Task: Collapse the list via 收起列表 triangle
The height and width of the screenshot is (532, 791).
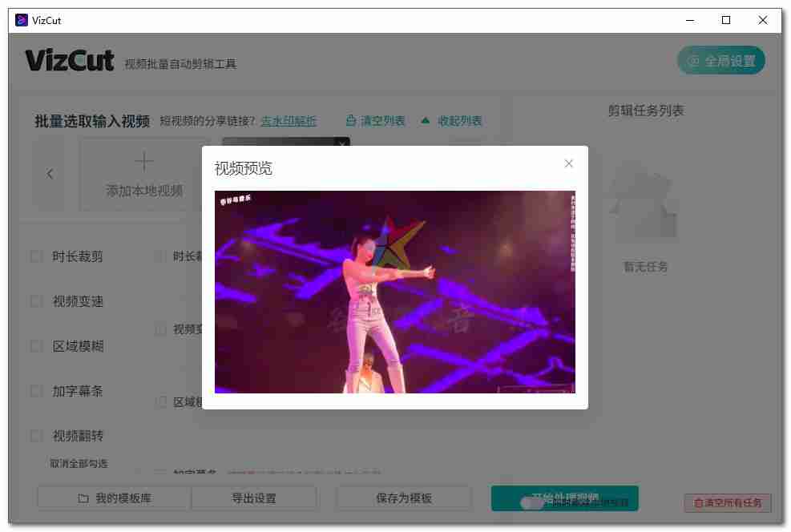Action: pos(426,121)
